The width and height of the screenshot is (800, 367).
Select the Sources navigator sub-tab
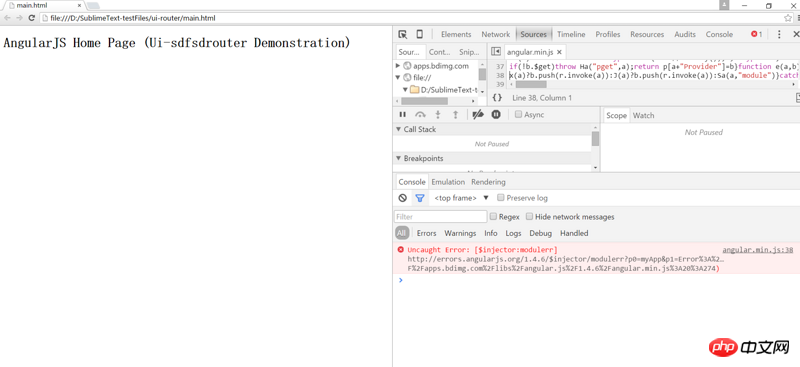[409, 52]
